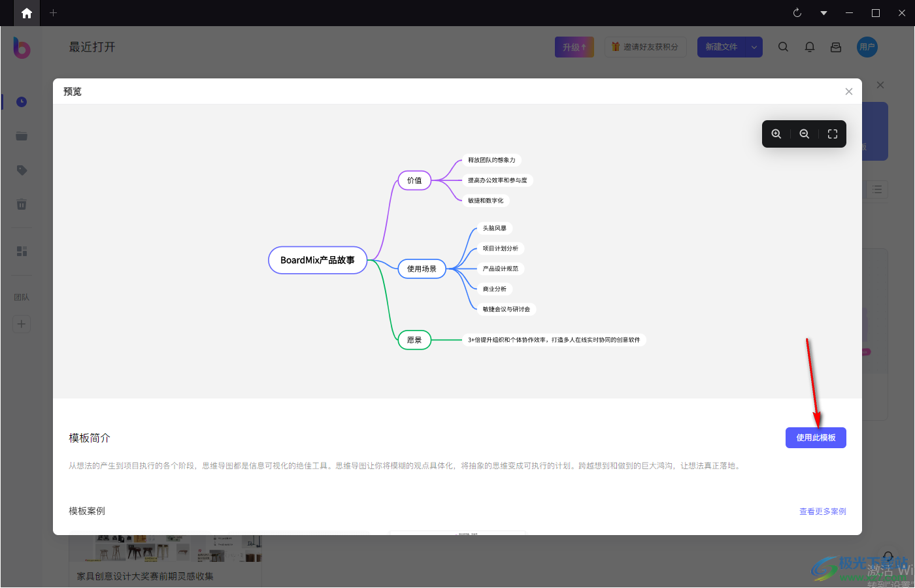This screenshot has width=915, height=588.
Task: Expand the 新建文件 dropdown arrow
Action: [x=754, y=47]
